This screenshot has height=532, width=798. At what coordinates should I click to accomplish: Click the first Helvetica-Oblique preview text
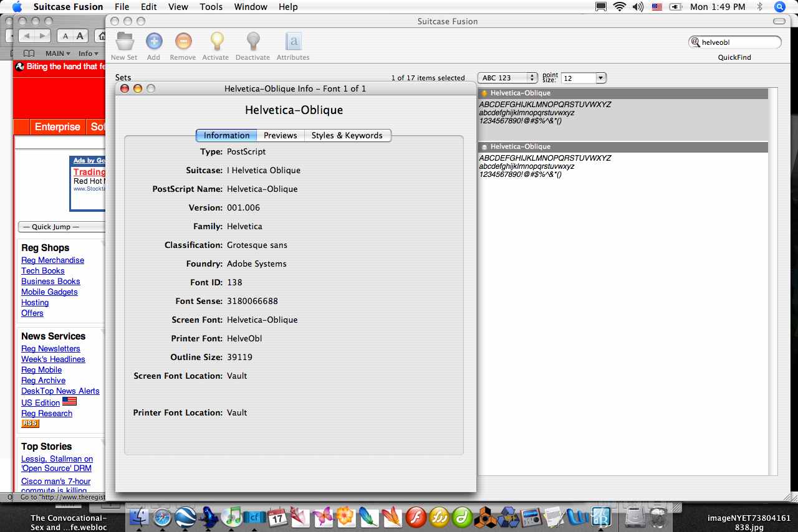click(x=545, y=113)
